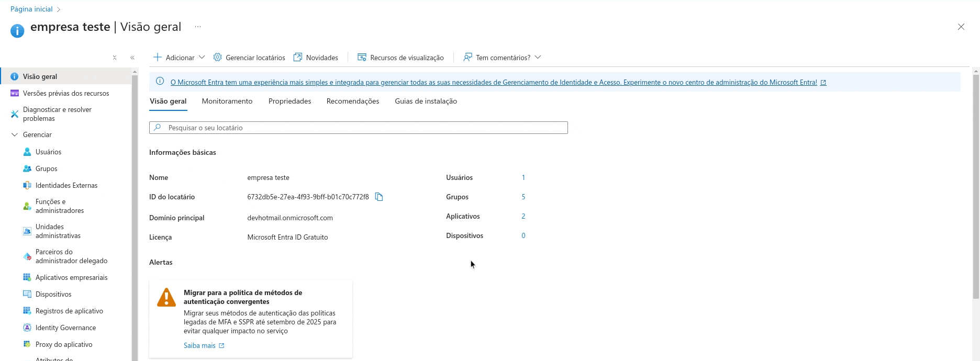Click the Identidades Externas icon

[x=27, y=185]
